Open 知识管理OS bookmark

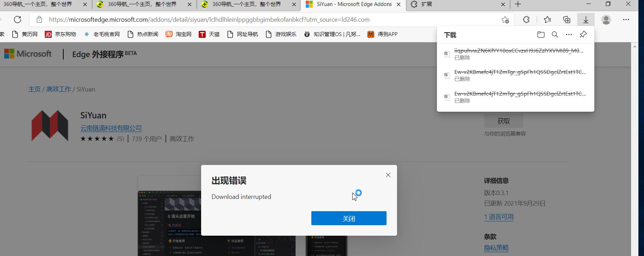332,34
